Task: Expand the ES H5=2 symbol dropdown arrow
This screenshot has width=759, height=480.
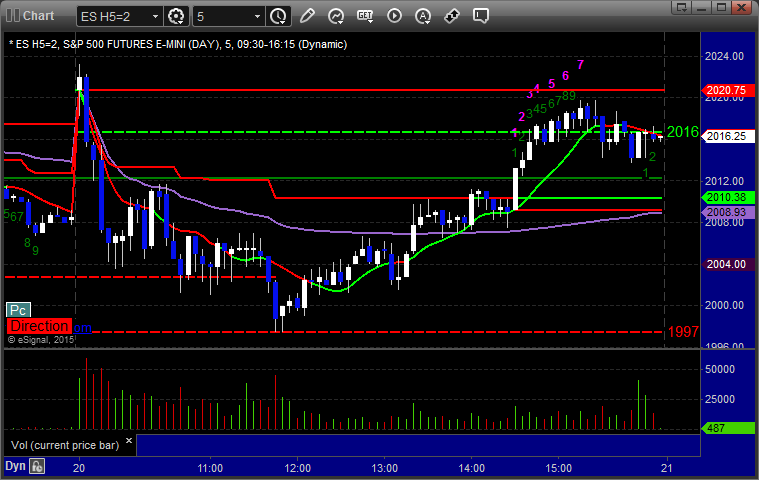Action: (155, 16)
